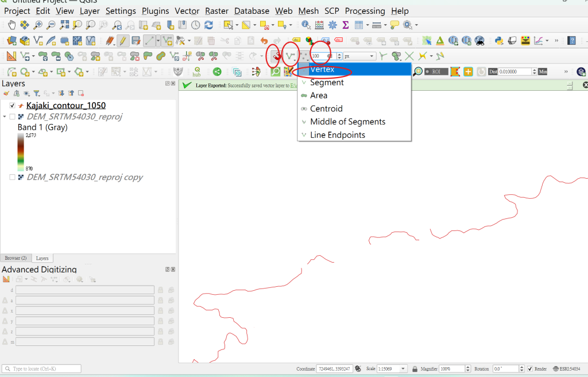Click the Zoom Out magnifier tool

[51, 25]
